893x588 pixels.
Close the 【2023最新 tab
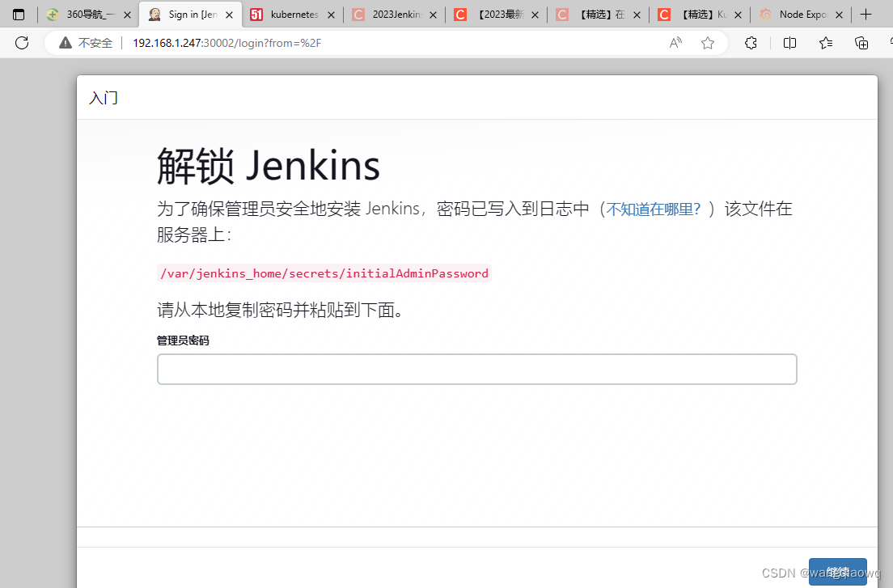pyautogui.click(x=535, y=15)
